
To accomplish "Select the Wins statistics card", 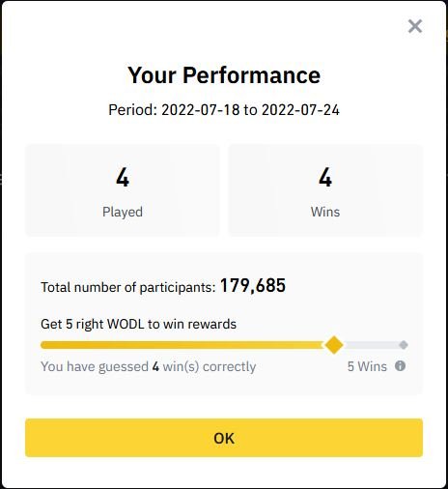I will pos(325,190).
